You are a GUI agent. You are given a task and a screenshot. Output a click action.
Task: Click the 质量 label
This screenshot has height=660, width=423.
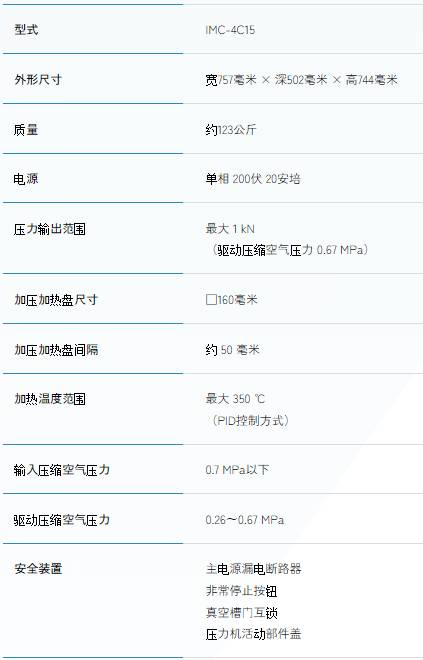tap(26, 129)
